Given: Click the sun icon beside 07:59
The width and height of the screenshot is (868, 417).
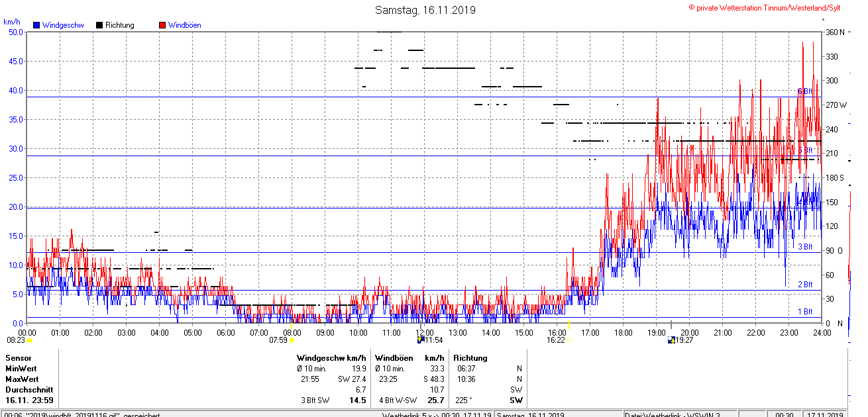Looking at the screenshot, I should [x=292, y=341].
